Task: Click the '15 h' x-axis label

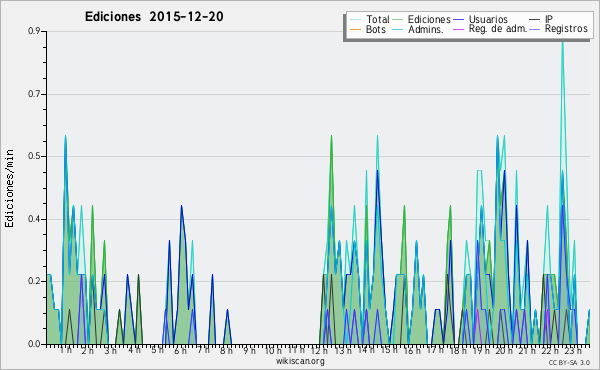Action: 389,350
